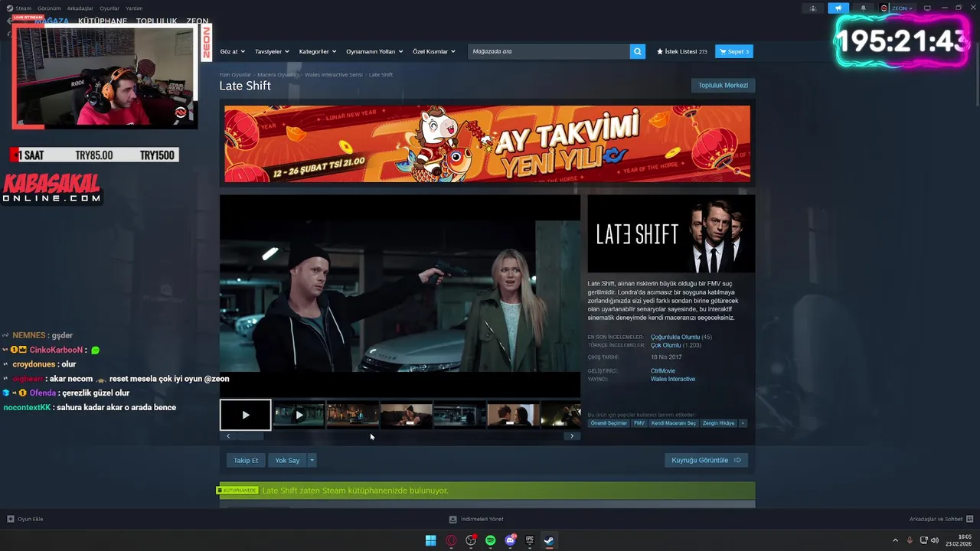Expand the Göz at dropdown
The height and width of the screenshot is (551, 980).
click(233, 51)
